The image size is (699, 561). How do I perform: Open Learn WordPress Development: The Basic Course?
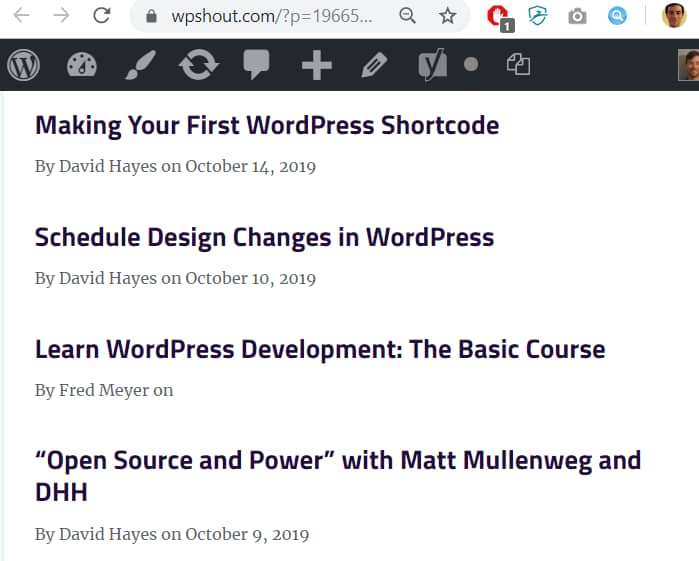[x=320, y=349]
